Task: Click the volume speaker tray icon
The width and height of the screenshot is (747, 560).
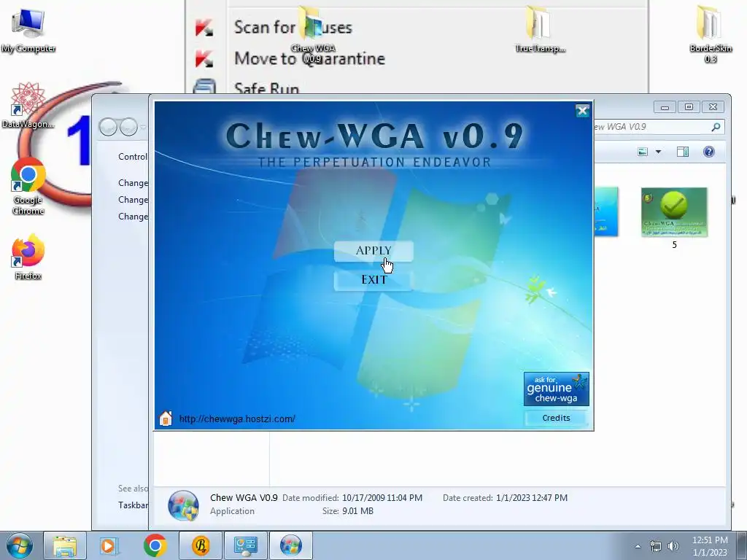Action: point(673,546)
